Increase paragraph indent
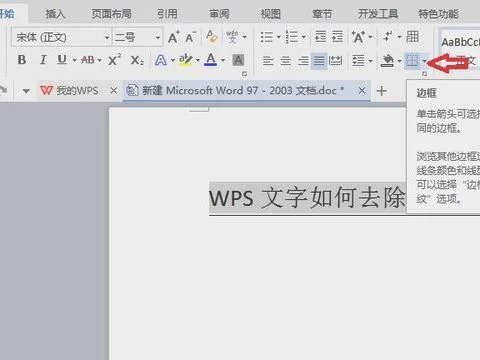The image size is (480, 360). 337,37
